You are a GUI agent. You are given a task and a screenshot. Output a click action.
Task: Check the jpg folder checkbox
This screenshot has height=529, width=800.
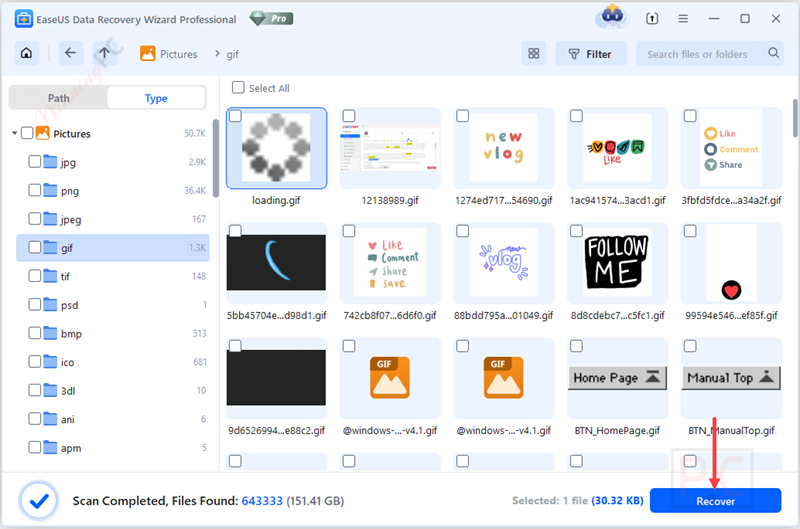(35, 162)
